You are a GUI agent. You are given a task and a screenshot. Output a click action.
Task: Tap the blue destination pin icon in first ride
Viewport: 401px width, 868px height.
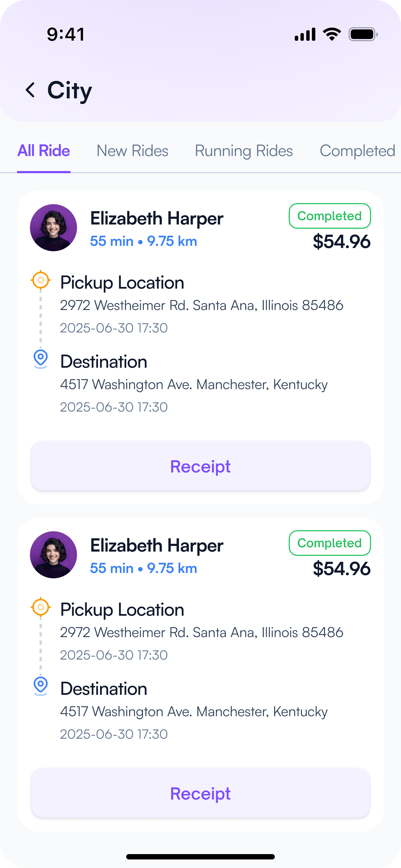pos(41,358)
